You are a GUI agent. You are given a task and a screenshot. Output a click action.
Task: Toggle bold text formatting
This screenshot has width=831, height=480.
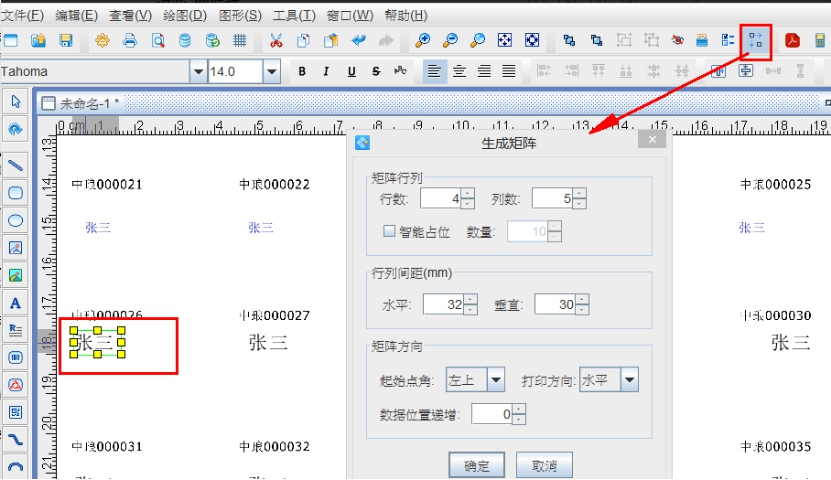(x=327, y=71)
